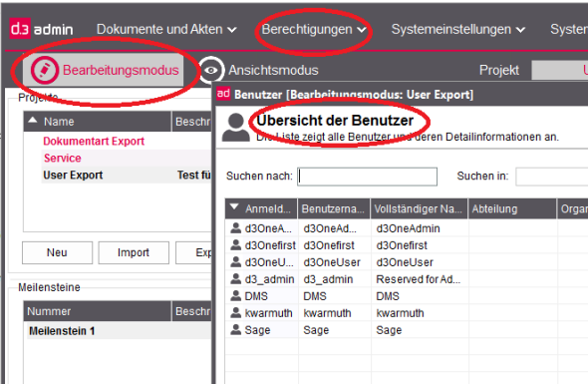This screenshot has width=588, height=384.
Task: Click the large user silhouette icon
Action: click(x=235, y=128)
